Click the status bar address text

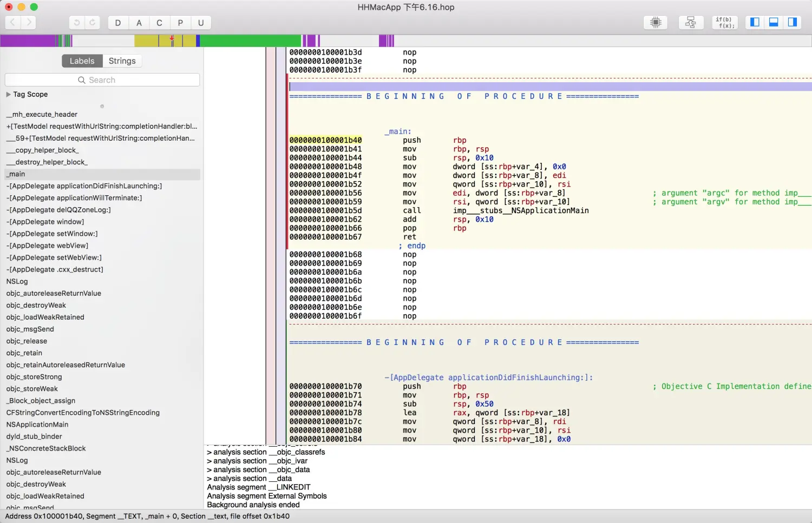(x=147, y=517)
